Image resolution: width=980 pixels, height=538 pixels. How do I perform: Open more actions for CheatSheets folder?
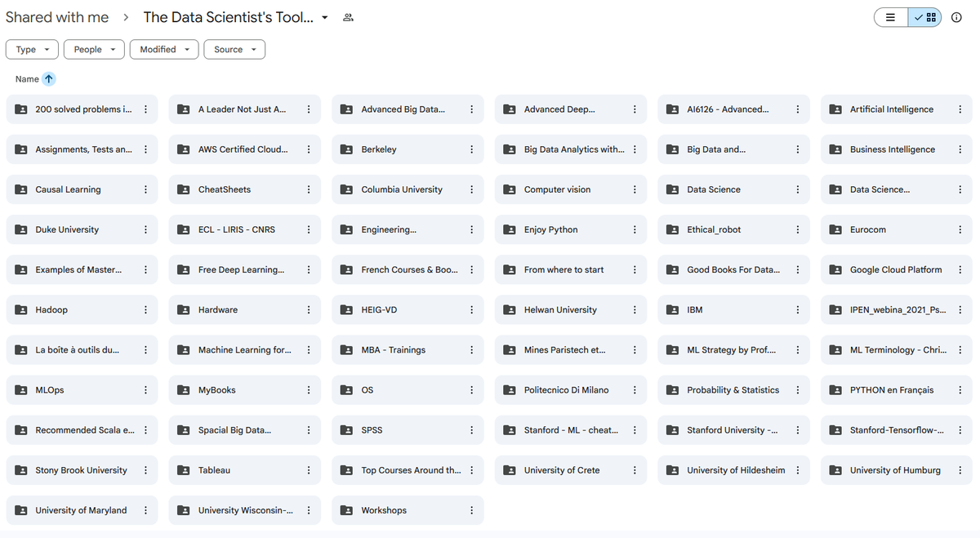point(309,189)
